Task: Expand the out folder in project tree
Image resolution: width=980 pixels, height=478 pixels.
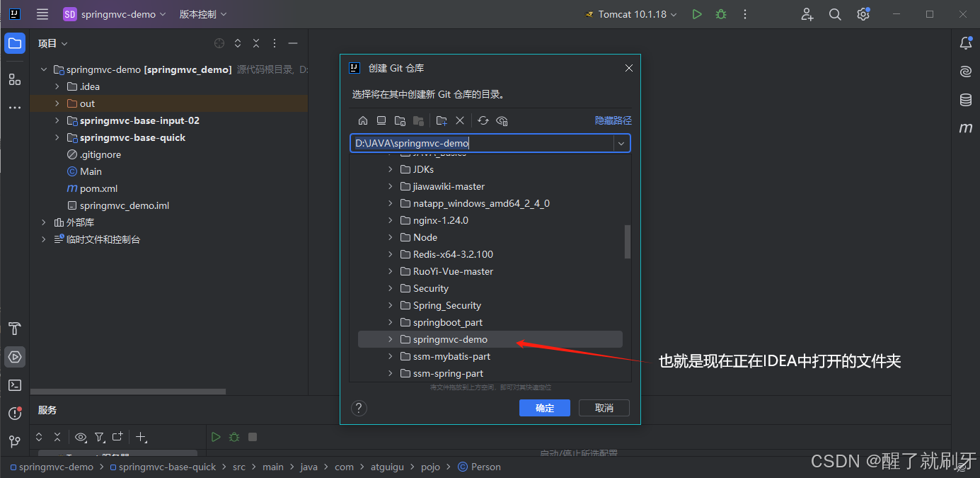Action: pyautogui.click(x=57, y=103)
